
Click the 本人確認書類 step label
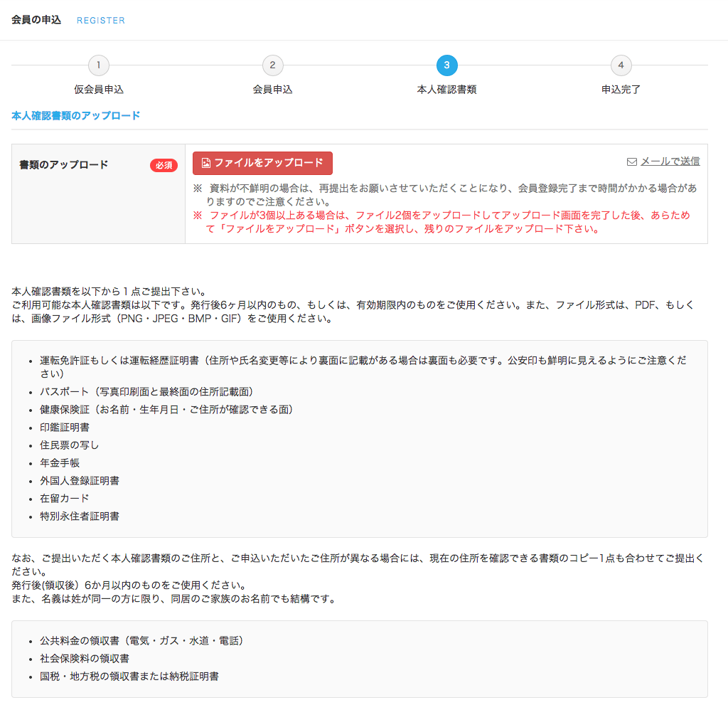[446, 90]
